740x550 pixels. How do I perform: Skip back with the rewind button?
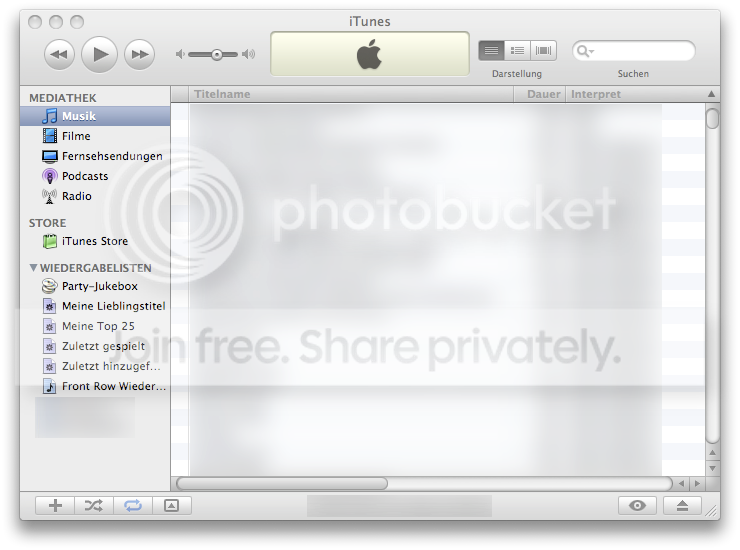[59, 54]
